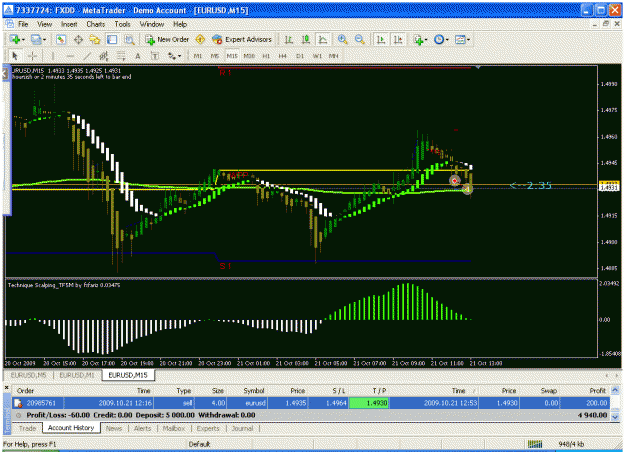Select the trendline drawing tool
Image resolution: width=625 pixels, height=452 pixels.
(x=87, y=56)
